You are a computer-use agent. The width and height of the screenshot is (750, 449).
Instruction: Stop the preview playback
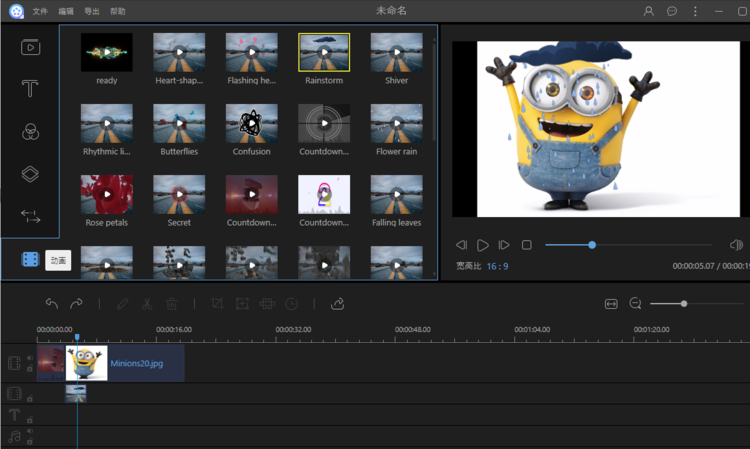pos(527,245)
